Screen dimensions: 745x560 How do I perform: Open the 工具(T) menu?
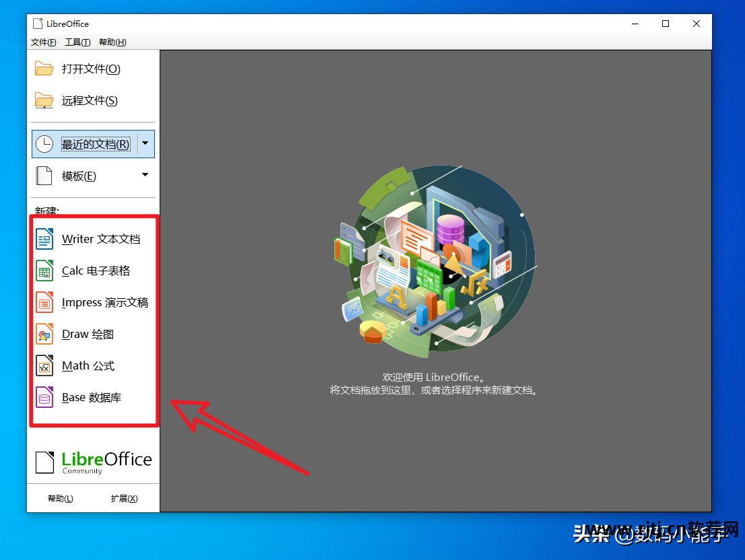point(77,42)
